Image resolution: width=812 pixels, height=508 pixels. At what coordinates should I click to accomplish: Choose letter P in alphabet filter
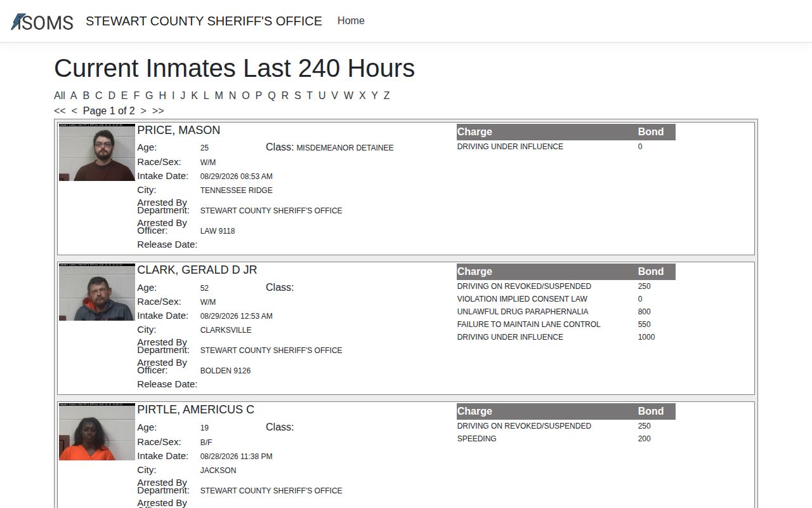[259, 95]
